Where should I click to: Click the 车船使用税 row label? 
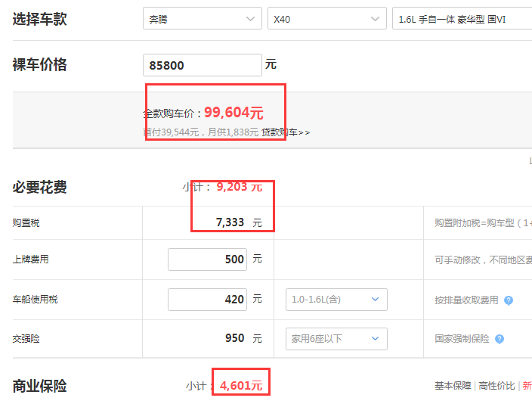tap(35, 300)
